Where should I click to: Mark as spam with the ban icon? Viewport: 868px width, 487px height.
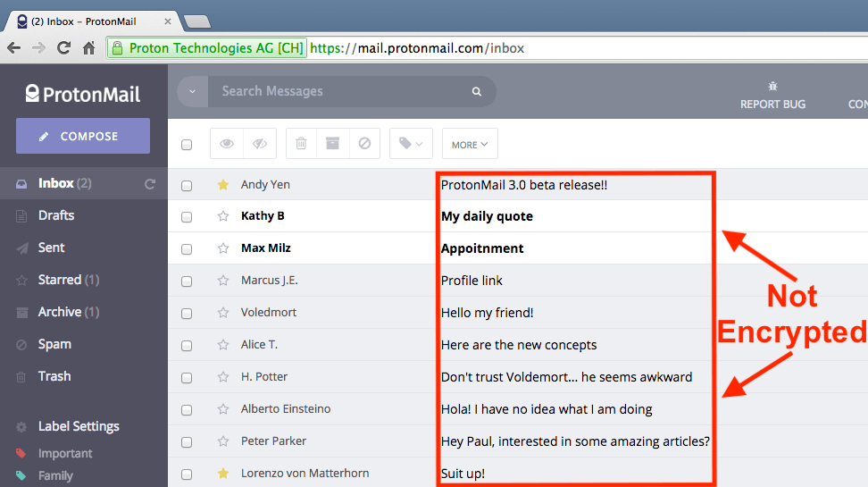[364, 144]
